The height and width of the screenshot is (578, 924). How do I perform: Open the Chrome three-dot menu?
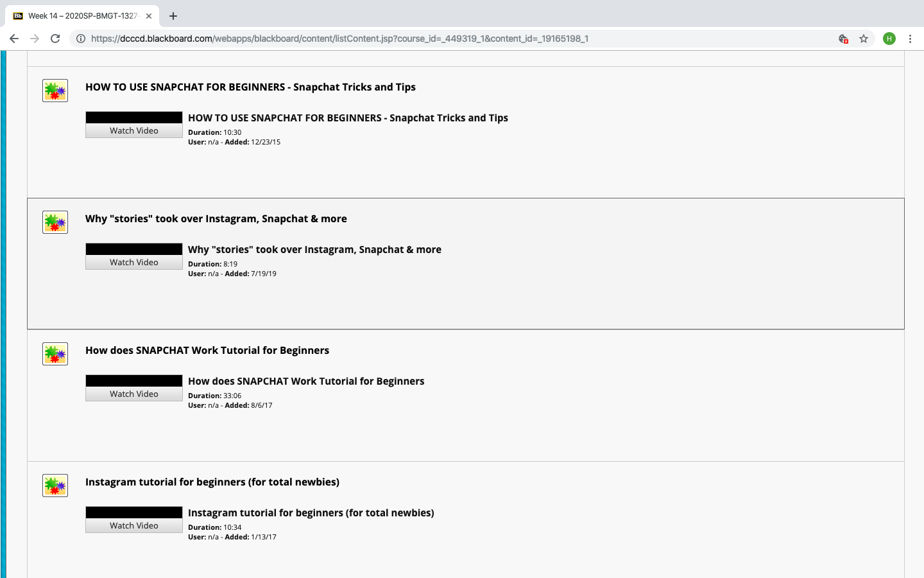tap(910, 39)
